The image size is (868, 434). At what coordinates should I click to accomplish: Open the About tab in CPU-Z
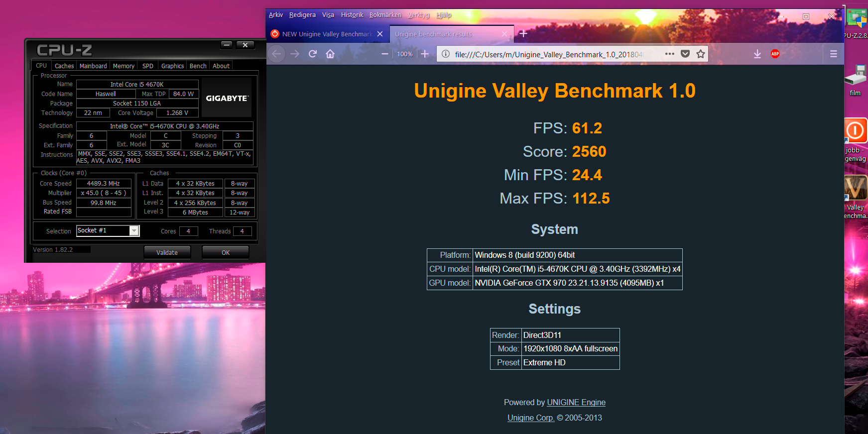tap(221, 66)
